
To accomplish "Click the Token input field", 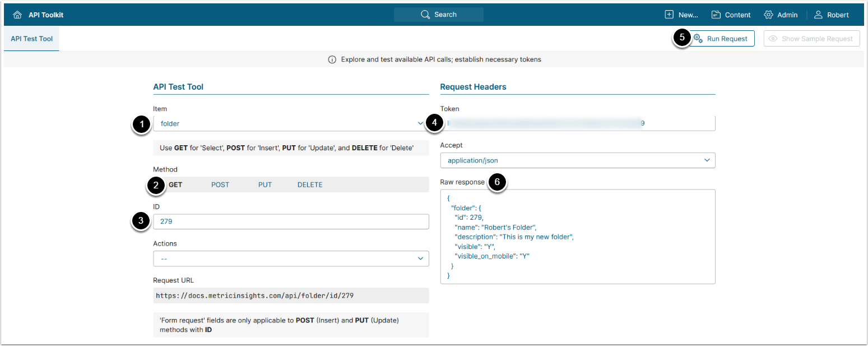I will click(x=578, y=123).
